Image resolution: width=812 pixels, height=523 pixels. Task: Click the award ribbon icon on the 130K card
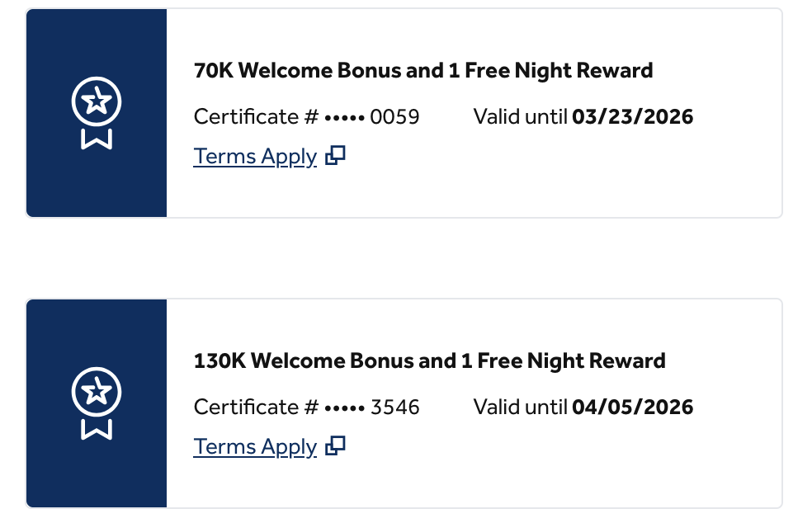pos(97,403)
